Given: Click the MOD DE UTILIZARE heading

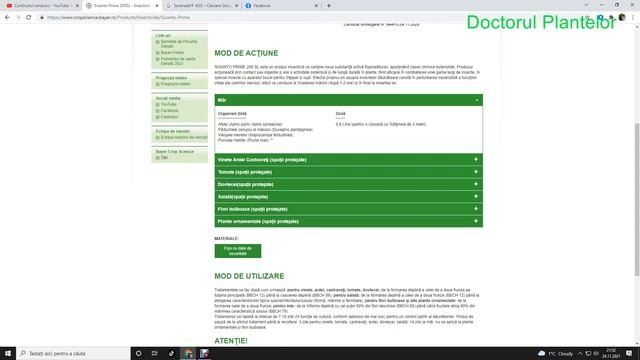Looking at the screenshot, I should pos(249,276).
